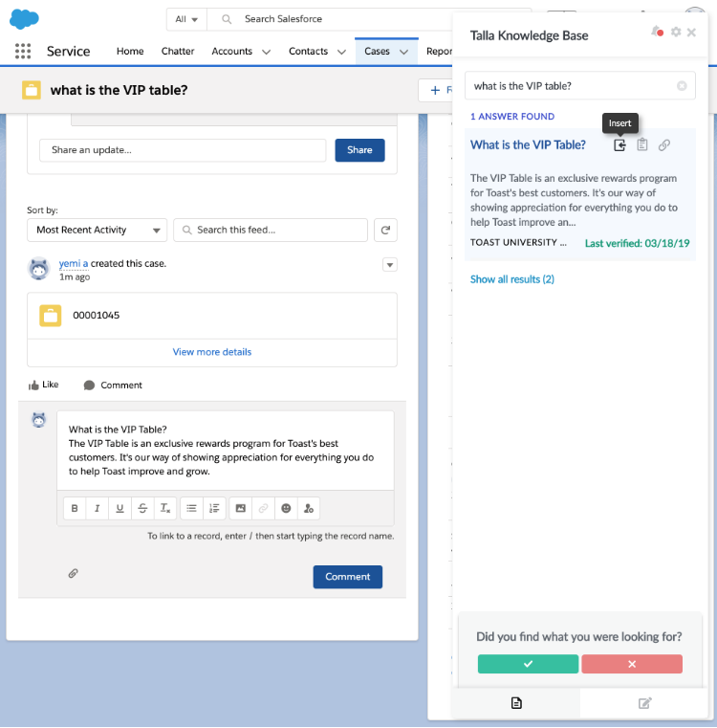Click the mention people icon
717x728 pixels.
(309, 508)
